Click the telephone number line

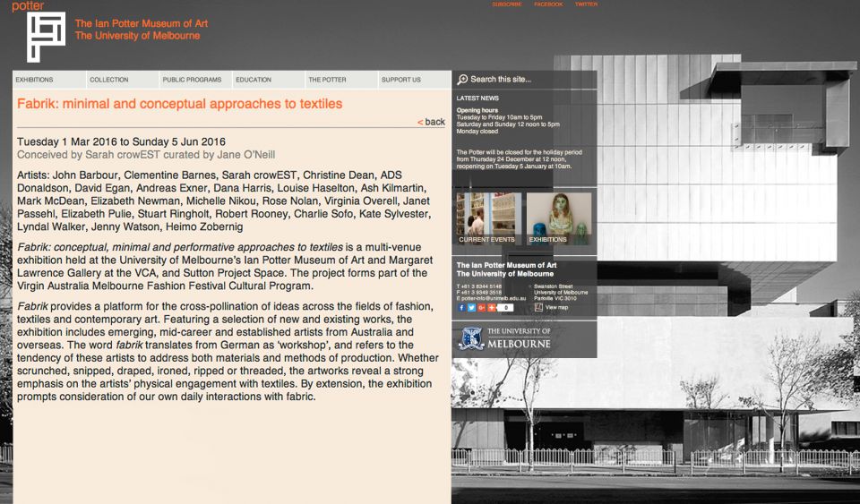(478, 286)
